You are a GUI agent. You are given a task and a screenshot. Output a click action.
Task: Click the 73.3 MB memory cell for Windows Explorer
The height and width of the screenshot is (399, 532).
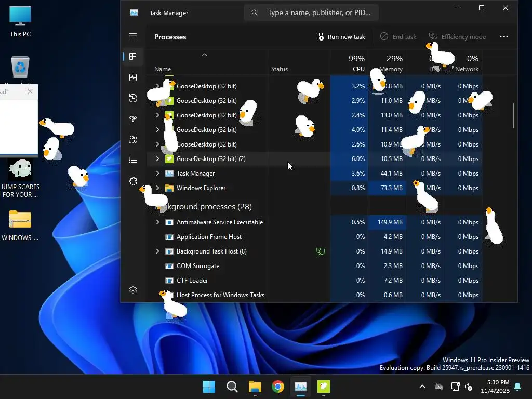pyautogui.click(x=387, y=188)
